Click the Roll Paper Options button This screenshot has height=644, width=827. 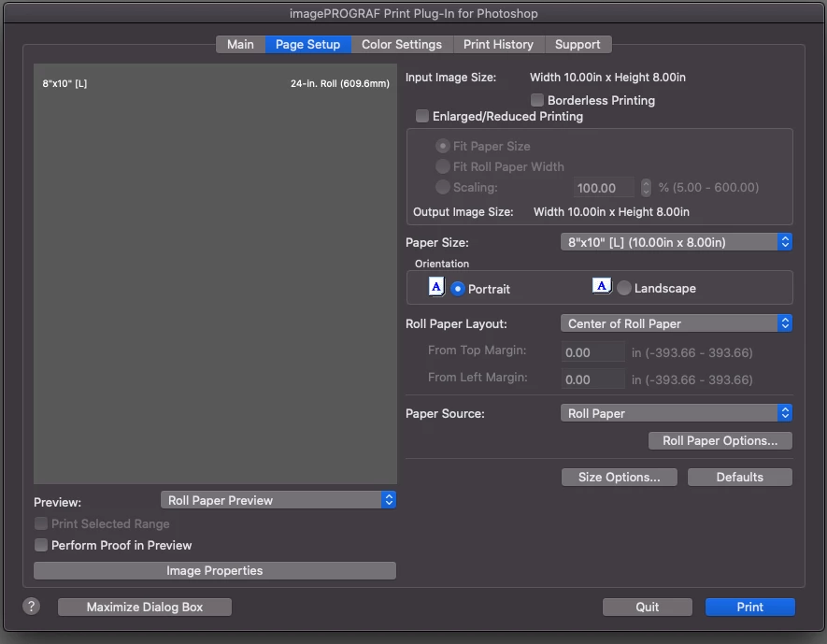720,440
